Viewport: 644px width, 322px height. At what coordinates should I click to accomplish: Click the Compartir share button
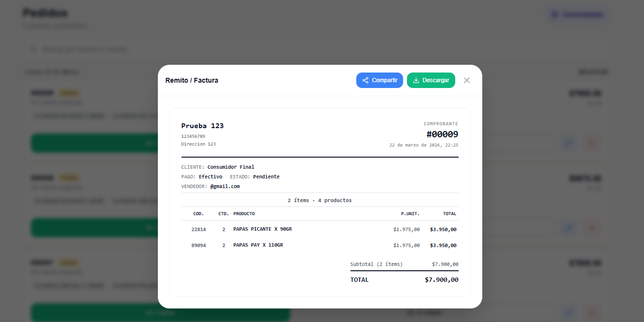pos(379,80)
